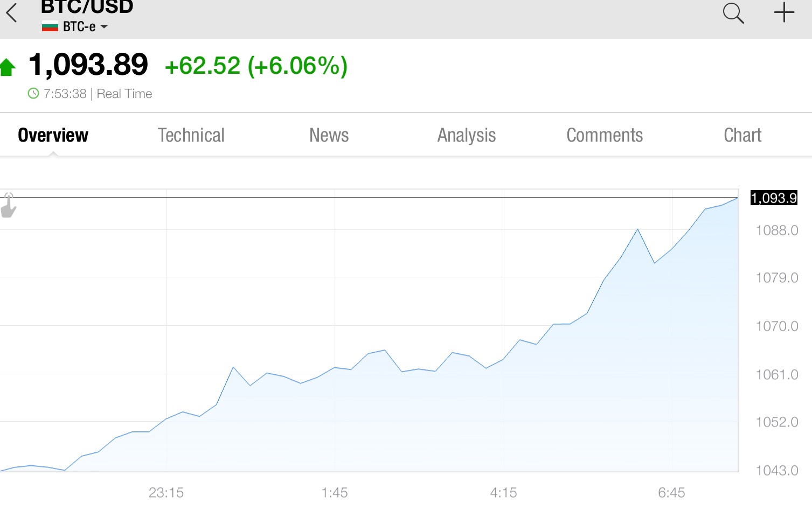Tap the BTC/USD title
The width and height of the screenshot is (812, 510).
tap(87, 7)
